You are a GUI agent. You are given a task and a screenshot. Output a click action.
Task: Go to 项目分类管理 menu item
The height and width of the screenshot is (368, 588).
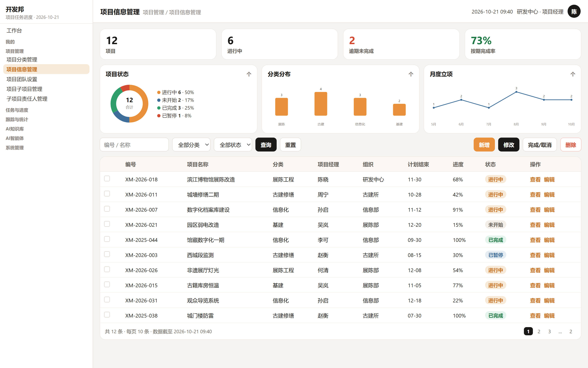coord(46,60)
